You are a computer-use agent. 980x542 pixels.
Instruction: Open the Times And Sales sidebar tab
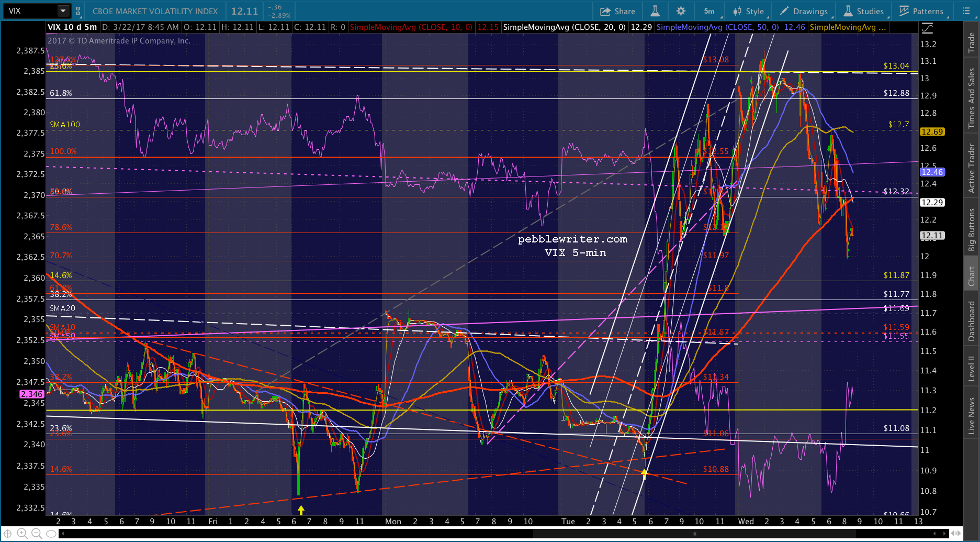pyautogui.click(x=972, y=98)
